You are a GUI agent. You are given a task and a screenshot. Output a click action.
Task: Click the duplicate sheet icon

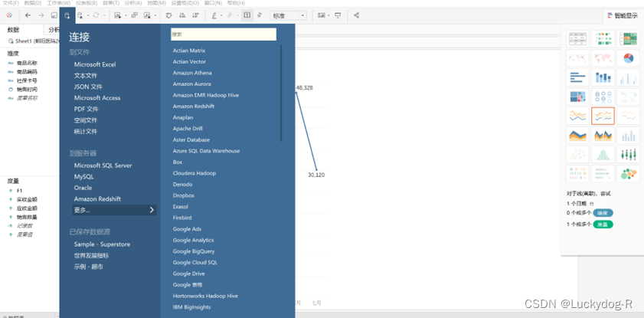coord(134,15)
